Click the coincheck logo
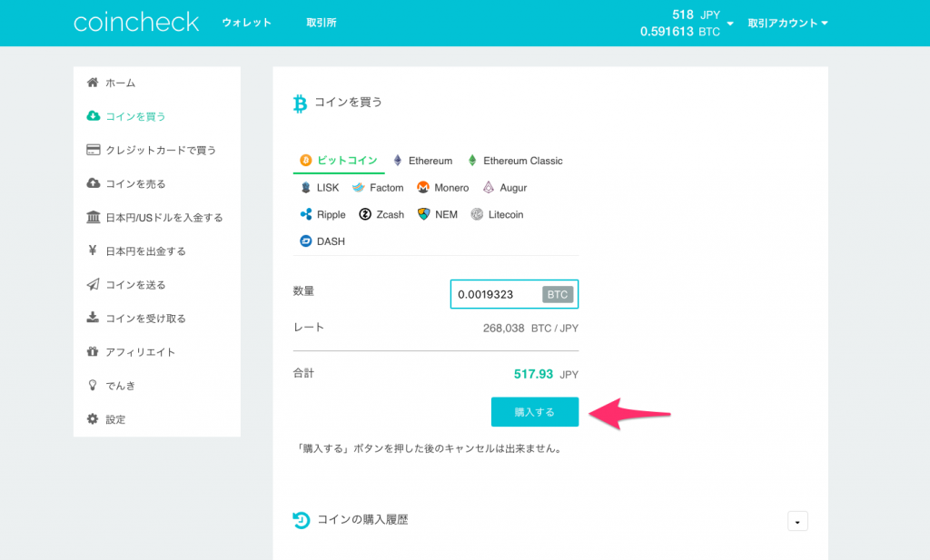Image resolution: width=930 pixels, height=560 pixels. [136, 23]
